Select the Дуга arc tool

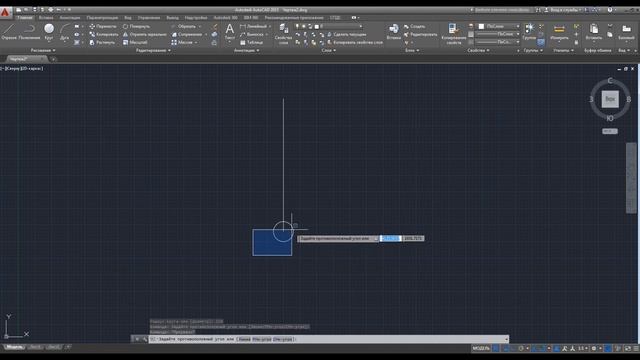(64, 32)
